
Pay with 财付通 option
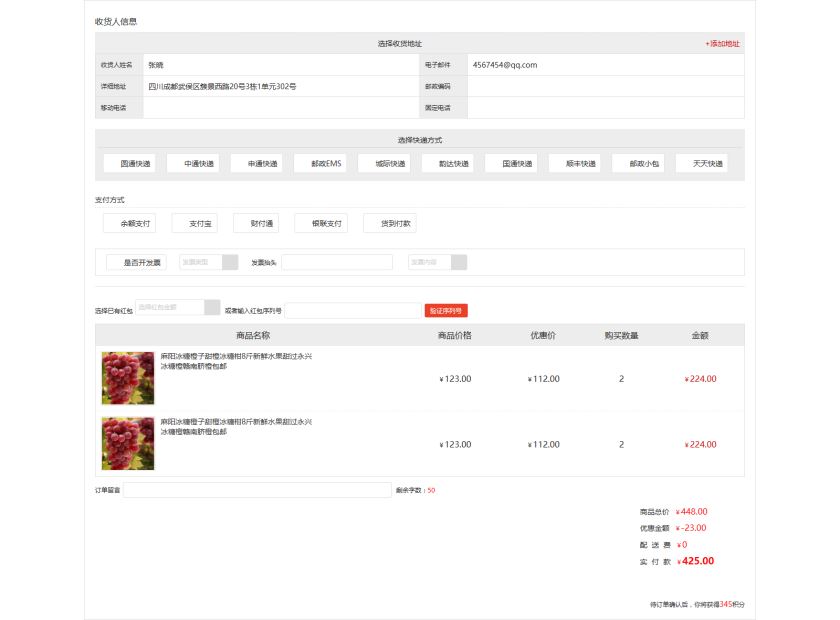[256, 223]
